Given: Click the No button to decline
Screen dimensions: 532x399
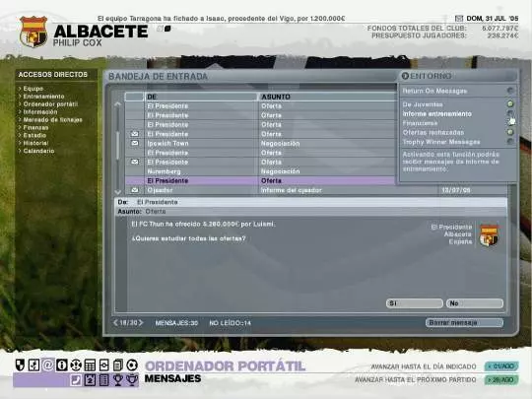Looking at the screenshot, I should click(475, 303).
